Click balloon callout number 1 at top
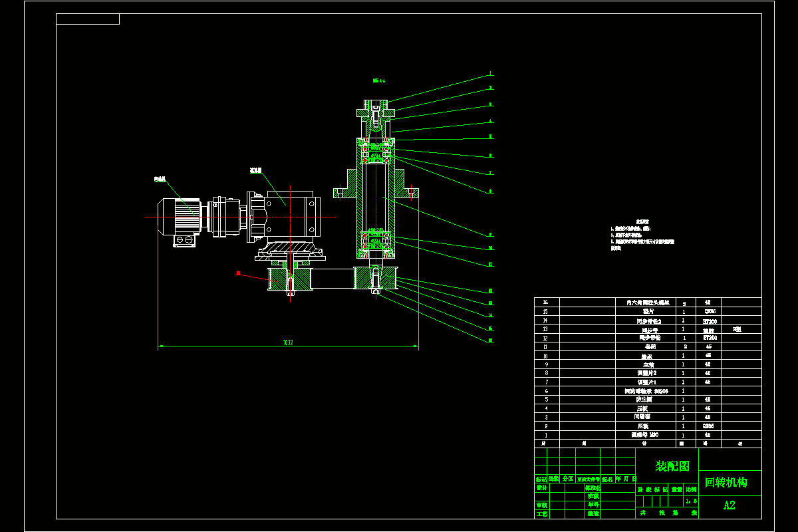Image resolution: width=798 pixels, height=532 pixels. [x=491, y=74]
